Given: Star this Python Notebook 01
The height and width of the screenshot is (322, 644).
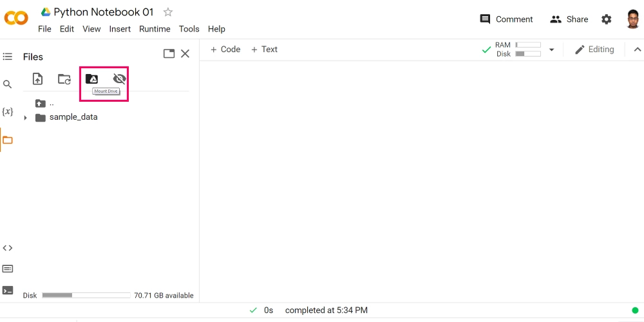Looking at the screenshot, I should [x=168, y=12].
